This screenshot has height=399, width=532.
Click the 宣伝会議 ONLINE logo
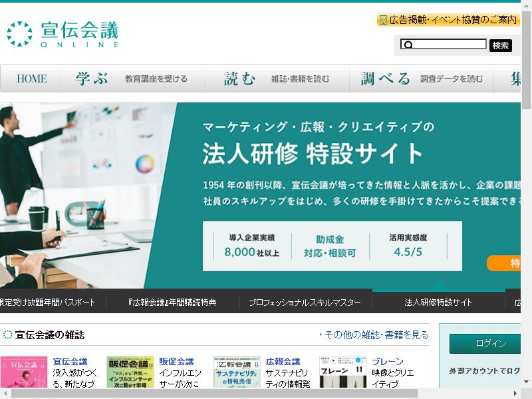(63, 34)
